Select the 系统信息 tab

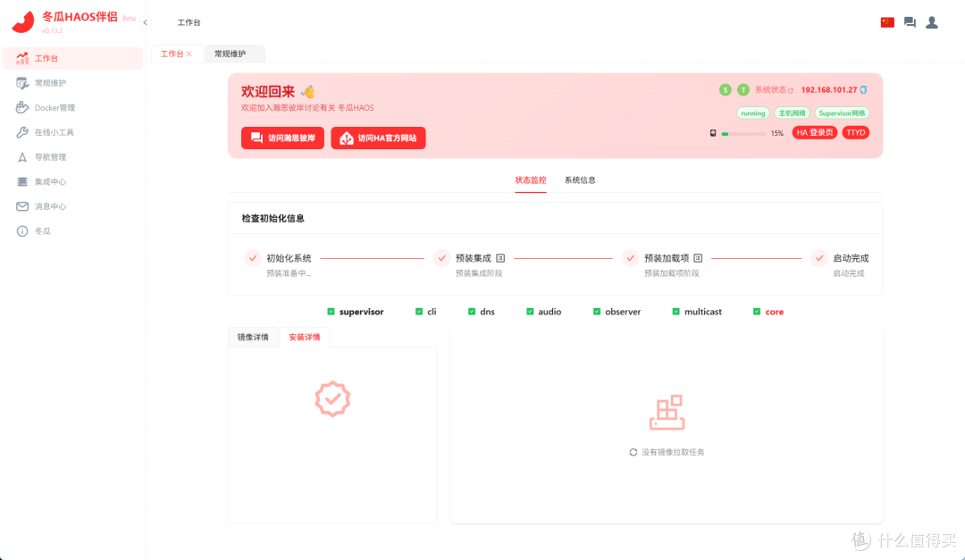[580, 180]
